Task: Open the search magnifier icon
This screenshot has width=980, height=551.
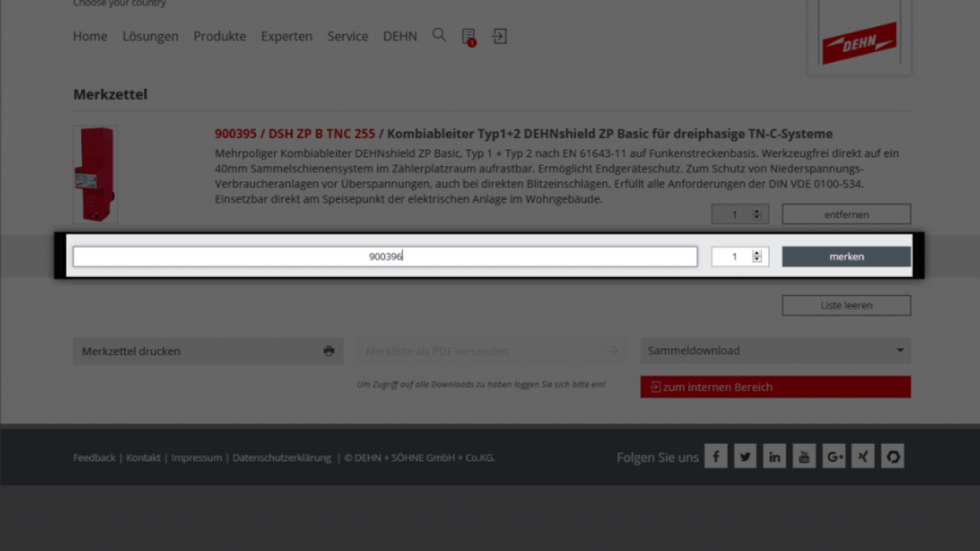Action: [439, 35]
